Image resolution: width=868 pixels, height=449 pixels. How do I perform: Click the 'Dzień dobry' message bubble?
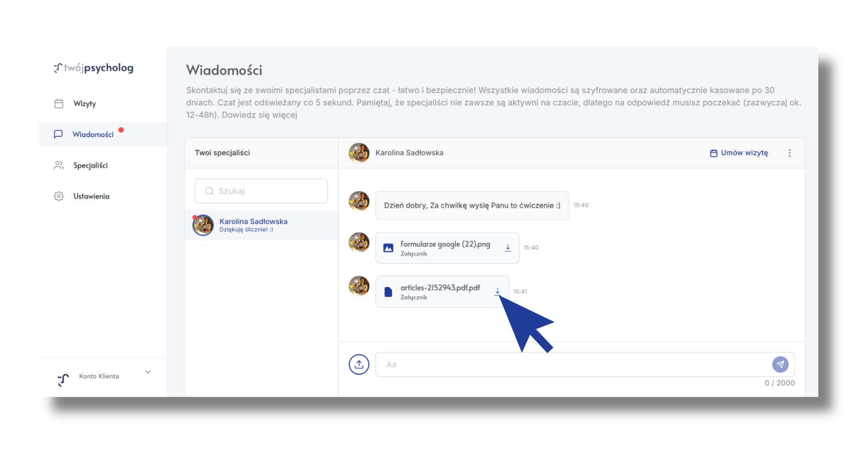click(472, 205)
